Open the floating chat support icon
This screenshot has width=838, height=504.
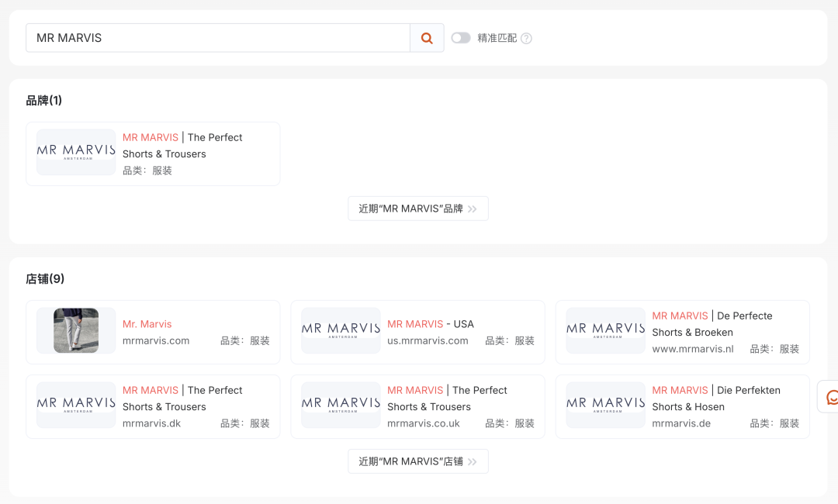click(x=831, y=397)
